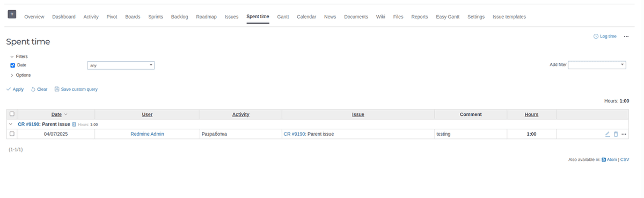Click the Log time link
Viewport: 644px width, 198px height.
tap(605, 36)
